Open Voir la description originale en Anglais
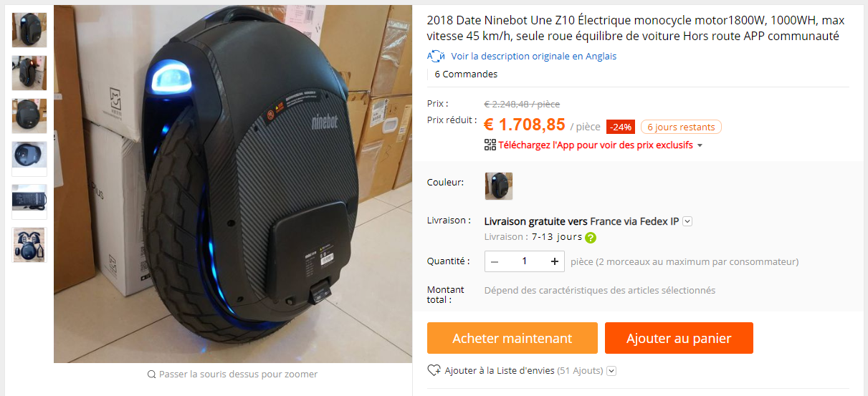The height and width of the screenshot is (396, 868). [533, 56]
